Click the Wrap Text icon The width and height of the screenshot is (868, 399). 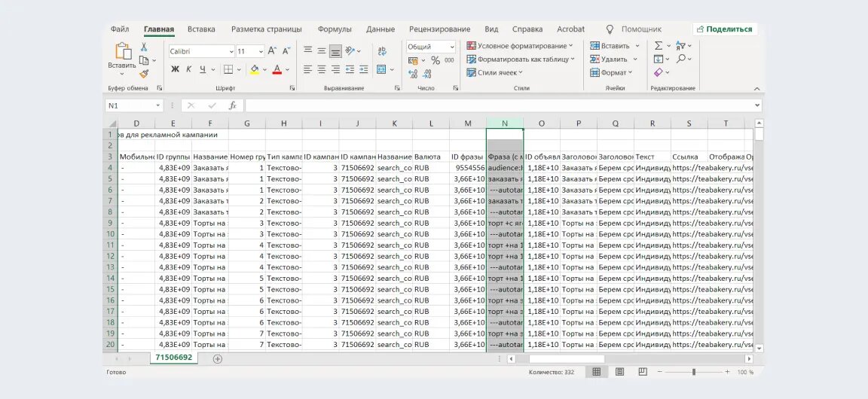pos(383,51)
